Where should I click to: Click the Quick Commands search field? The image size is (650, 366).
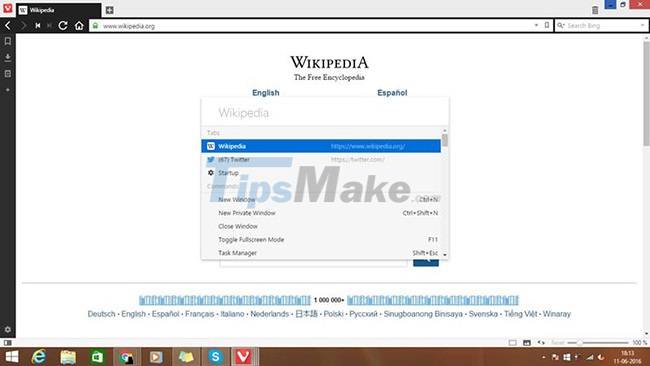[x=325, y=113]
